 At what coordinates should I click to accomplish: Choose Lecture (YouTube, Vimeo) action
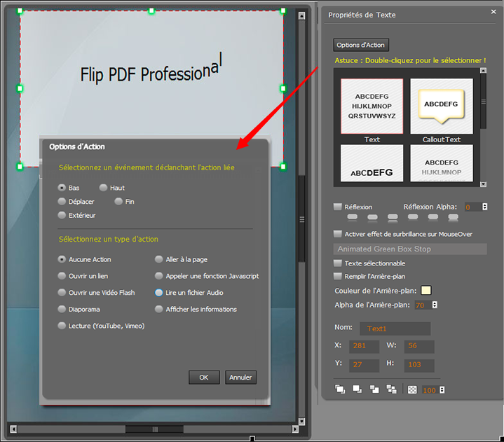[62, 326]
